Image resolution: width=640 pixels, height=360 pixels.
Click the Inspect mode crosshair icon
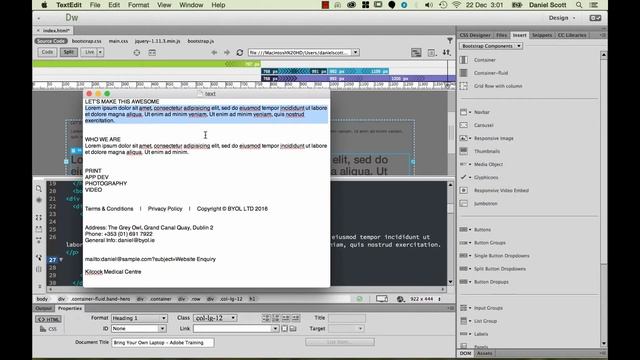click(x=137, y=53)
